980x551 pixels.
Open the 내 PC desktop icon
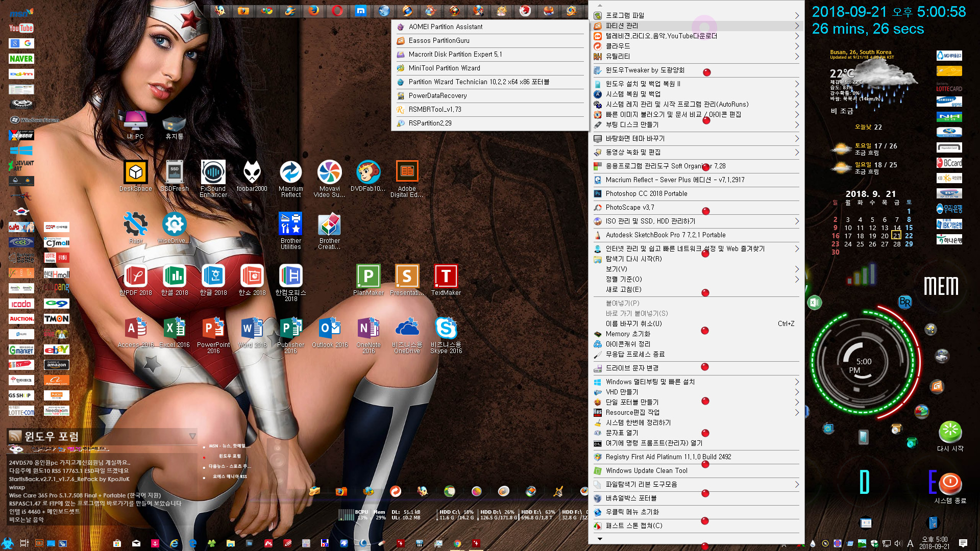[136, 124]
